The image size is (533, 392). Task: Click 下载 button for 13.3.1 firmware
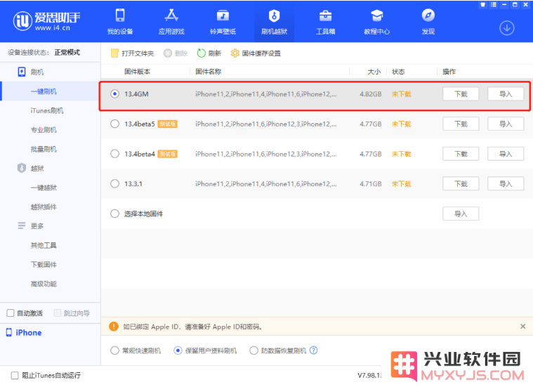[461, 183]
